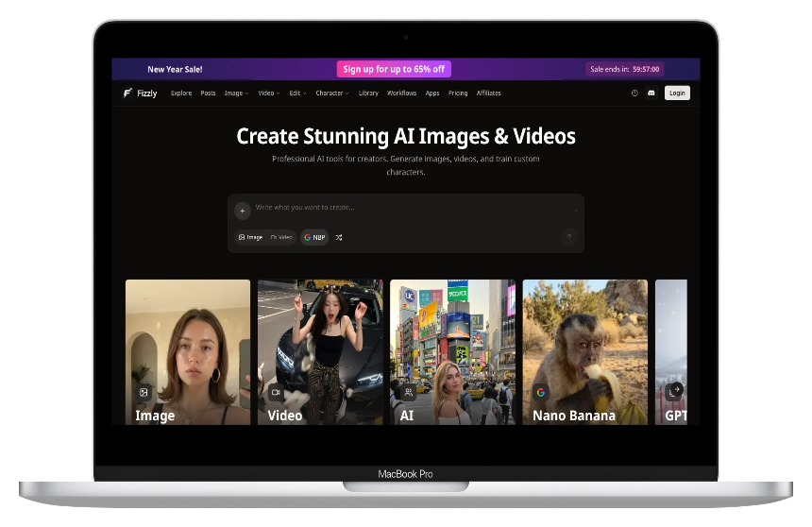Go to the Pricing page

(458, 93)
